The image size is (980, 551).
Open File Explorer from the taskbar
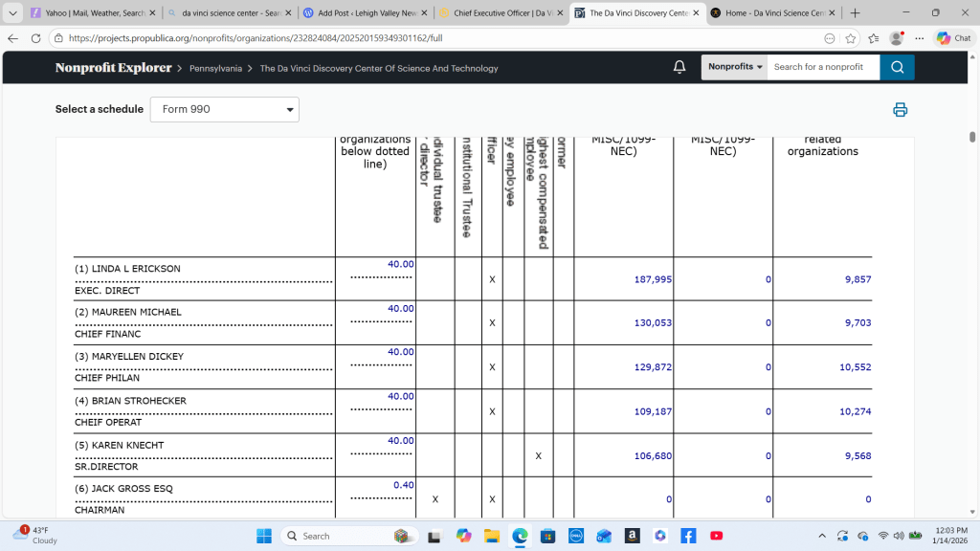(492, 536)
